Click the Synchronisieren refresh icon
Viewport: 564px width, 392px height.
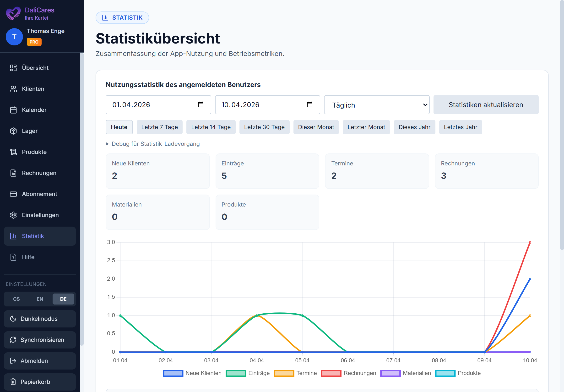click(x=13, y=340)
